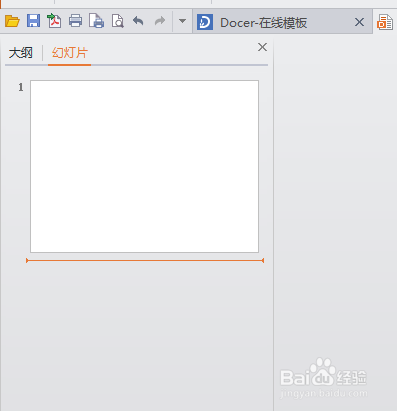The image size is (397, 411).
Task: Close the Docer-在线模板 tab
Action: pos(359,22)
